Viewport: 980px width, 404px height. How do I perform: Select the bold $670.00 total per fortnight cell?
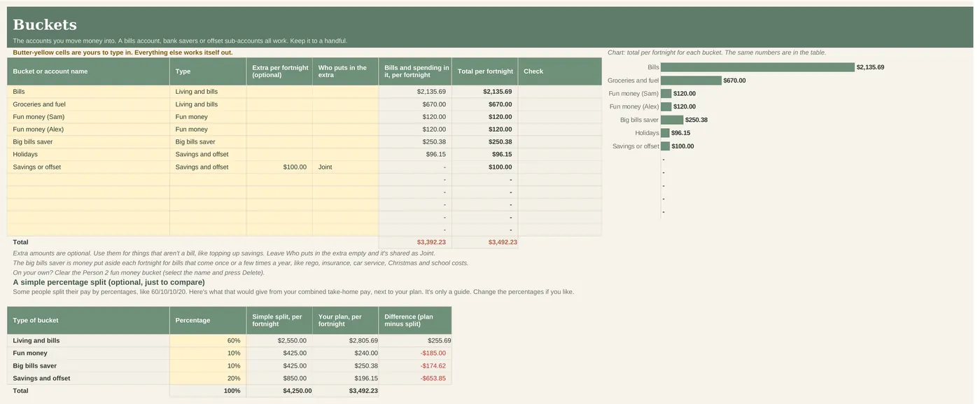pos(485,104)
